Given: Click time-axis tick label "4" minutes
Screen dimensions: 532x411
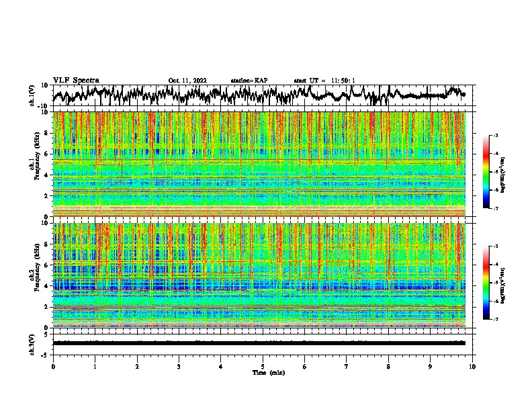Looking at the screenshot, I should 221,367.
